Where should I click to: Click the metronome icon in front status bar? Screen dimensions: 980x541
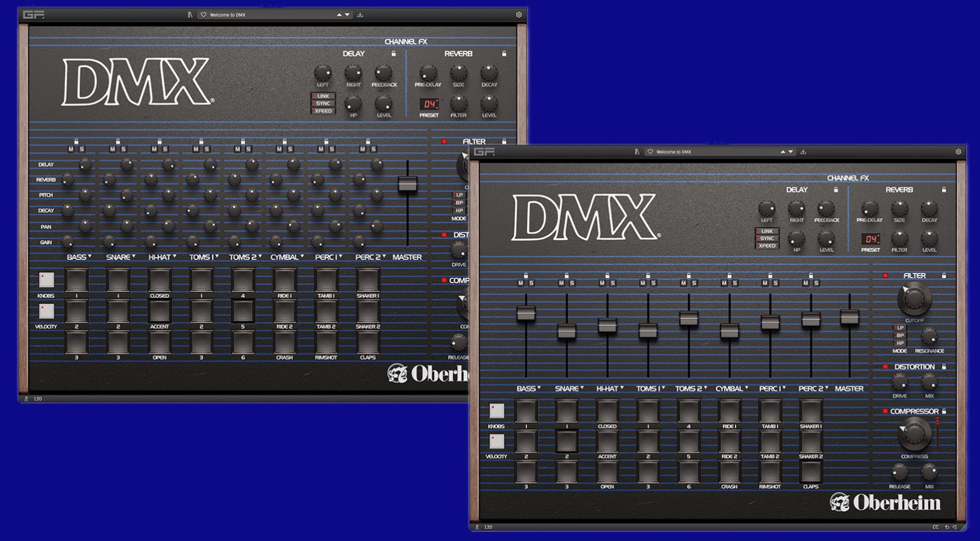[477, 528]
